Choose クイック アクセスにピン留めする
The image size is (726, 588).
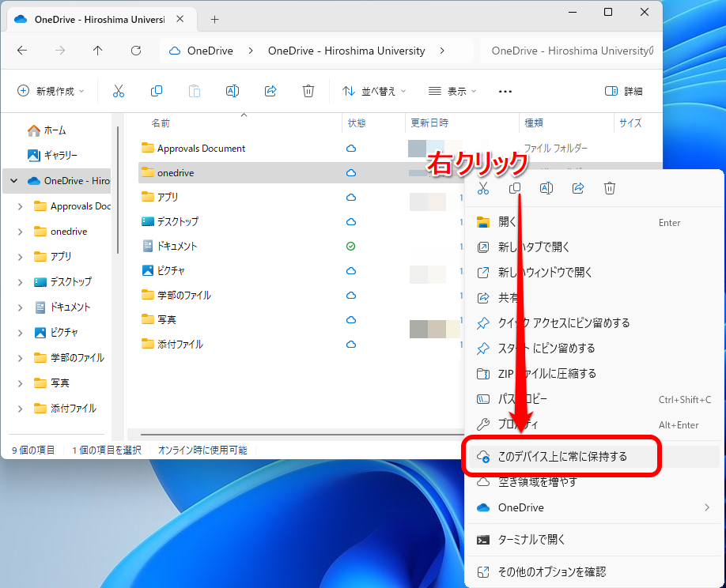pos(594,323)
